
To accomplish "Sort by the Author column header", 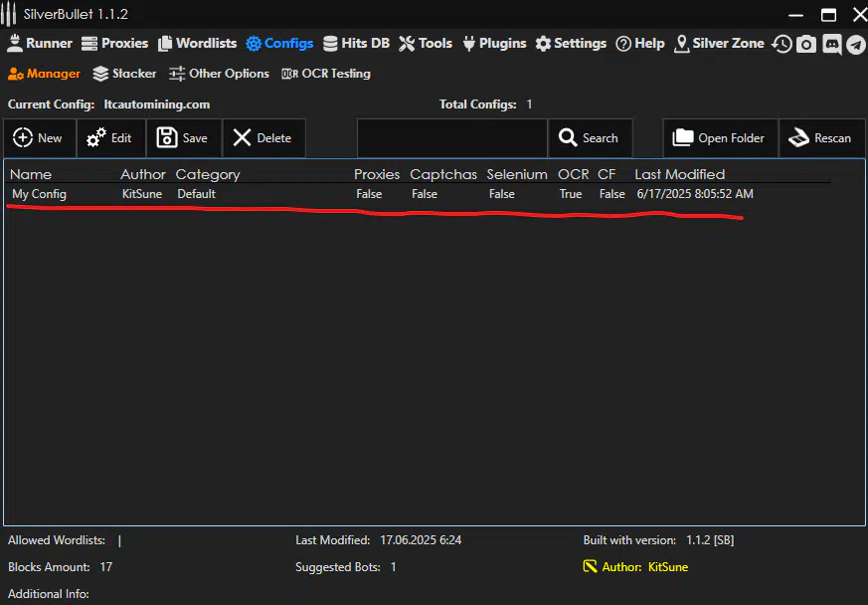I will [x=143, y=174].
